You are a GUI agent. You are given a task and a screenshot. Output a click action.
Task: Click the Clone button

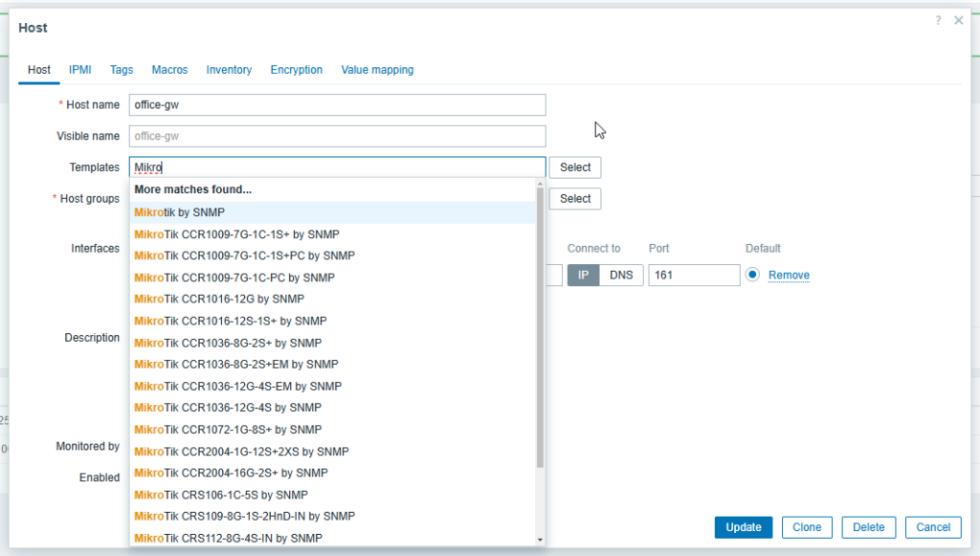[807, 527]
